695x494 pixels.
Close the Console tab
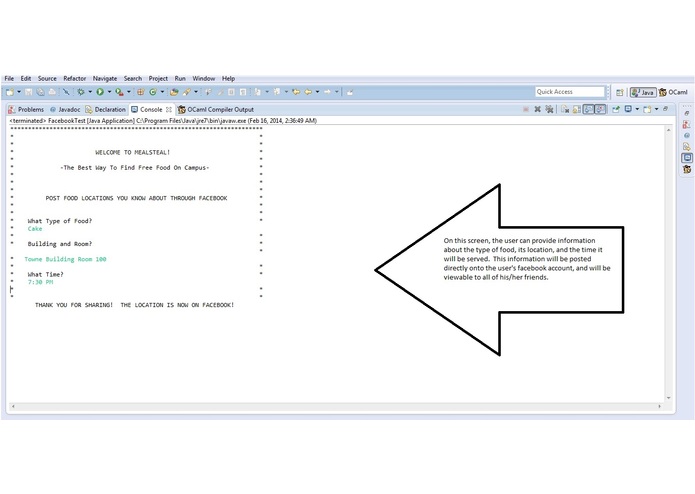pyautogui.click(x=168, y=109)
